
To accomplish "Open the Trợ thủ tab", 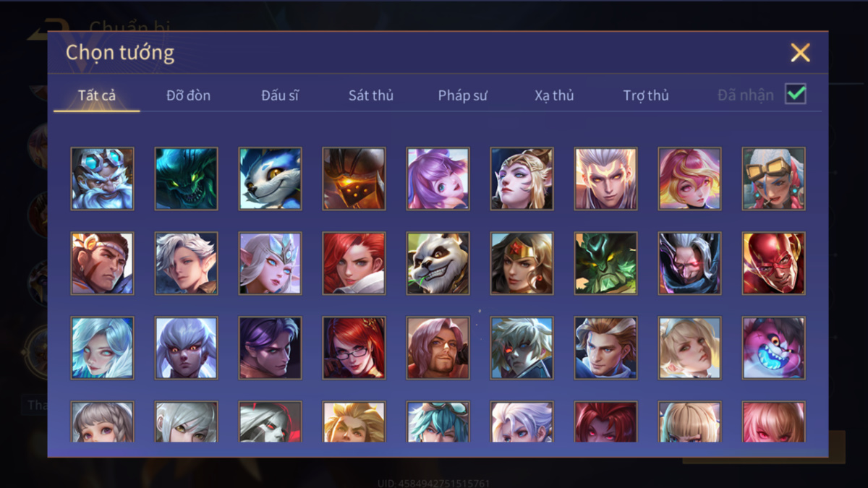I will pyautogui.click(x=646, y=95).
